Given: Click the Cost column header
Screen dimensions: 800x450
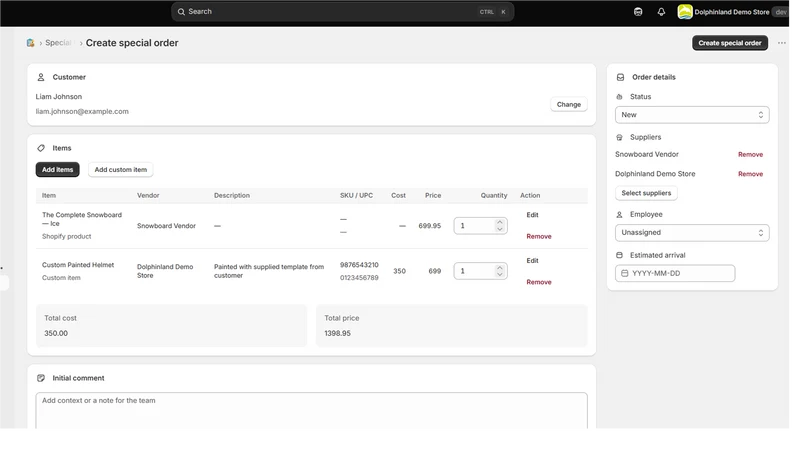Looking at the screenshot, I should [398, 195].
